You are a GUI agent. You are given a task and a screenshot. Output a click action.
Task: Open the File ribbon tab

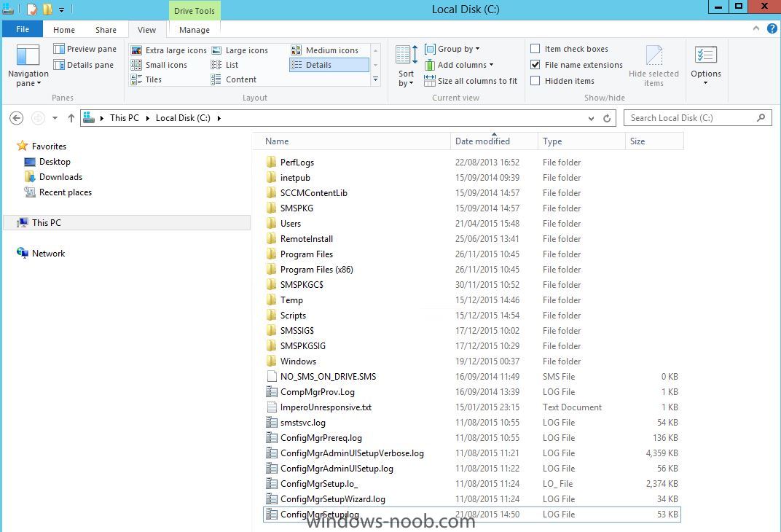[x=23, y=29]
